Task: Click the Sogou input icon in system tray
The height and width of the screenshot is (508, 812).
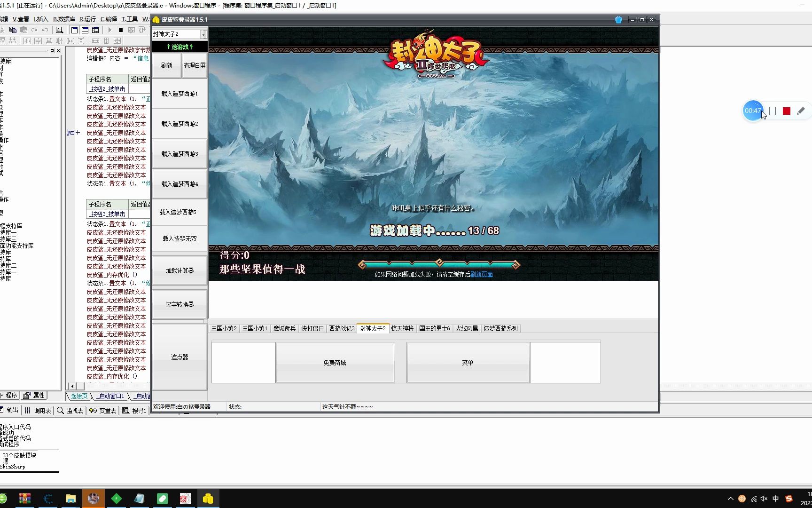Action: click(x=789, y=499)
